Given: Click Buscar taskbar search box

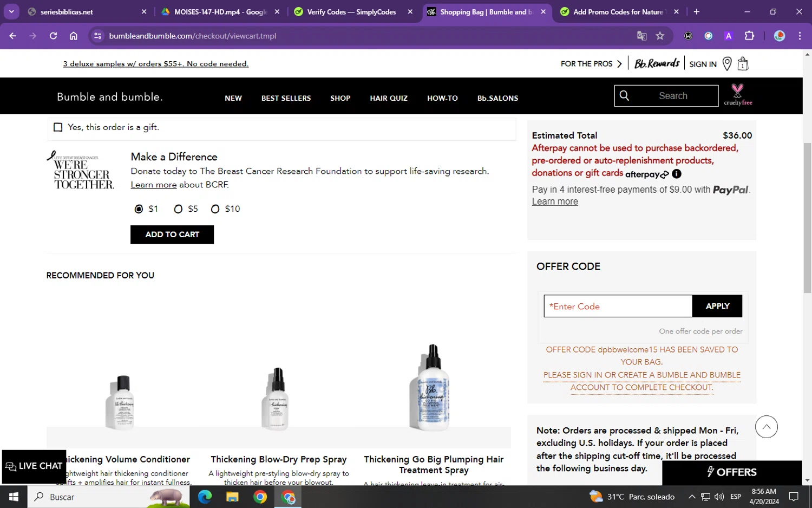Looking at the screenshot, I should tap(108, 497).
